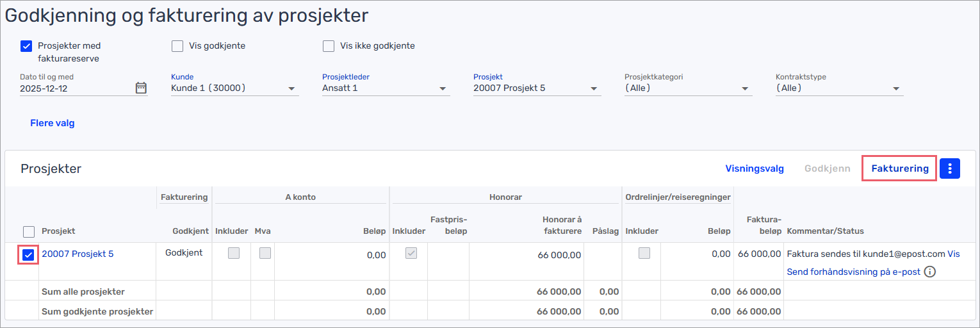Deselect the 20007 Prosjekt 5 row checkbox
The width and height of the screenshot is (980, 328).
(x=28, y=256)
